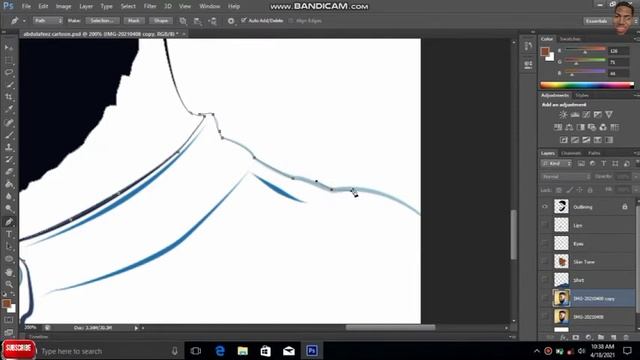Image resolution: width=640 pixels, height=360 pixels.
Task: Select the Crop tool
Action: pyautogui.click(x=9, y=97)
